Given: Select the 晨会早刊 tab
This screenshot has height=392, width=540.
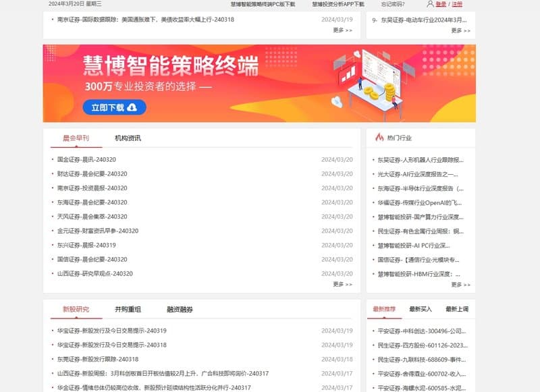Looking at the screenshot, I should 76,138.
